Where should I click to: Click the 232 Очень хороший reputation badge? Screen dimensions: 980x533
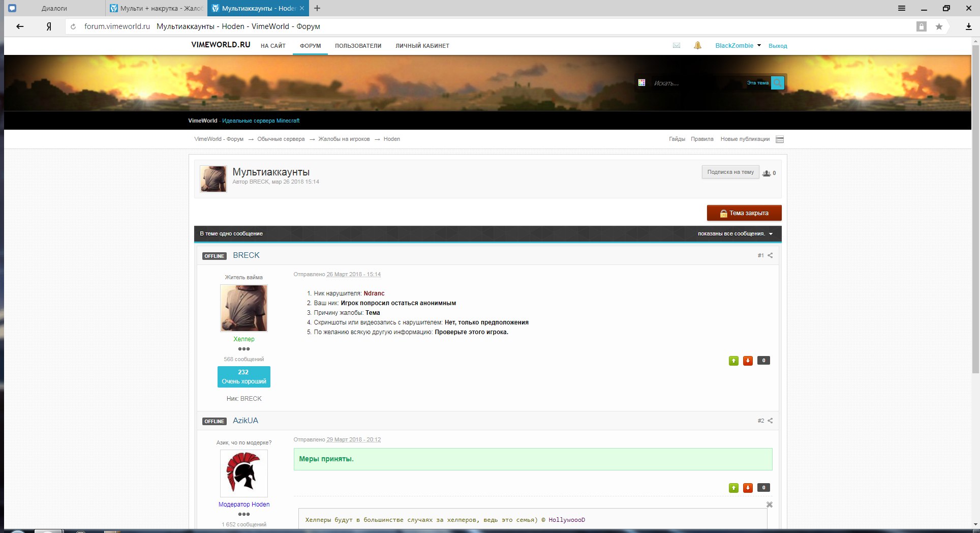click(244, 377)
